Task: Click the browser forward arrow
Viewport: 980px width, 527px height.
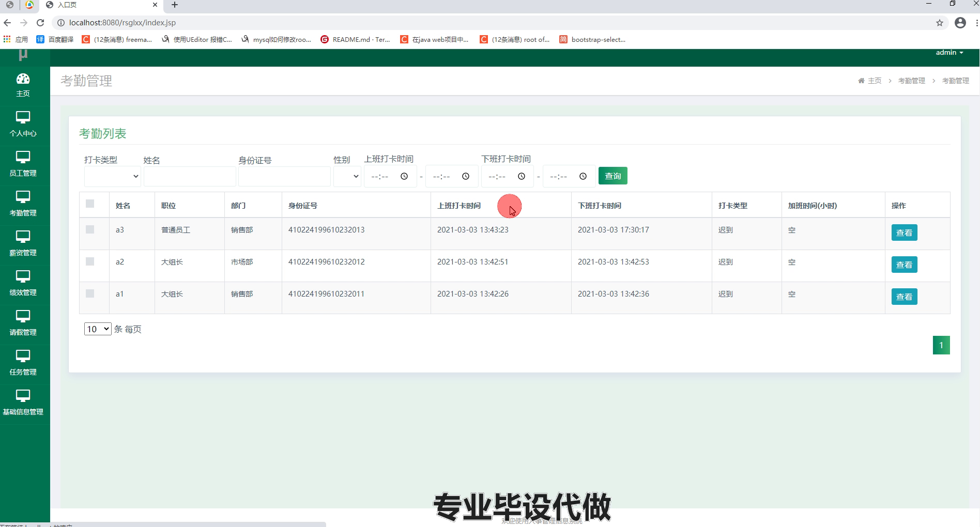Action: 24,23
